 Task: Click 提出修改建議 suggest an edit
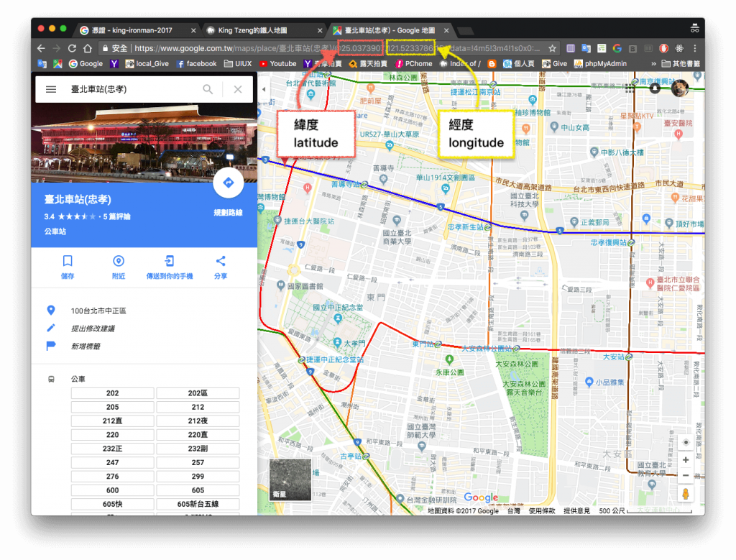[93, 329]
